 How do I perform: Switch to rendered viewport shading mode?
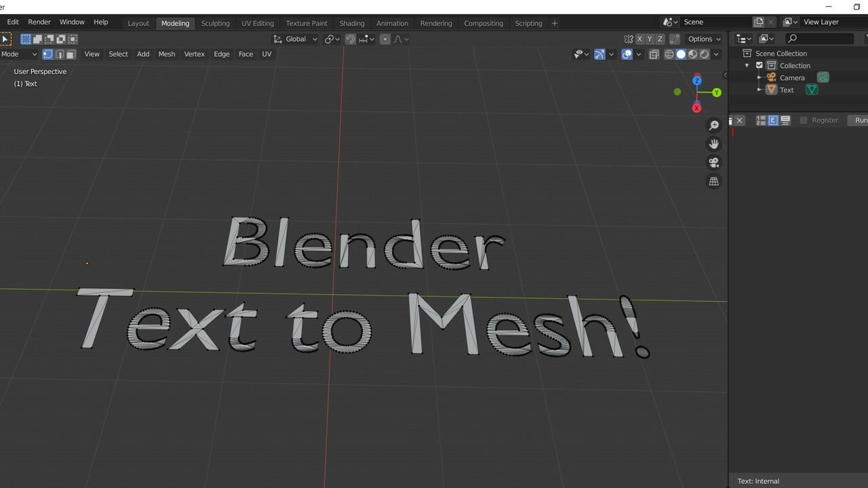[704, 54]
